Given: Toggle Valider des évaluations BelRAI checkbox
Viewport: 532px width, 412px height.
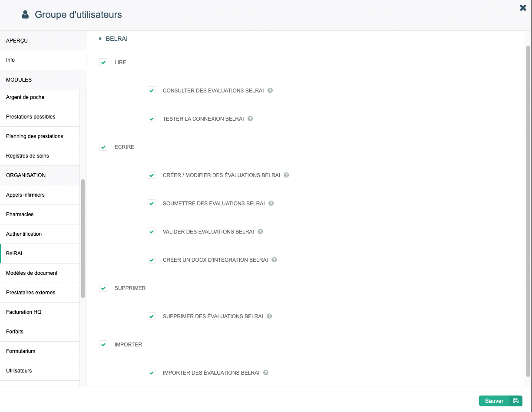Looking at the screenshot, I should [x=152, y=232].
